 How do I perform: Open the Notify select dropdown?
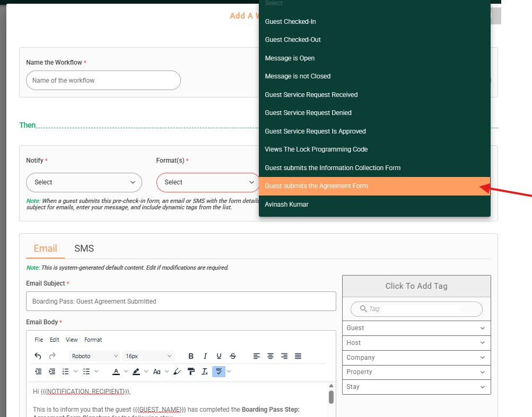tap(84, 182)
